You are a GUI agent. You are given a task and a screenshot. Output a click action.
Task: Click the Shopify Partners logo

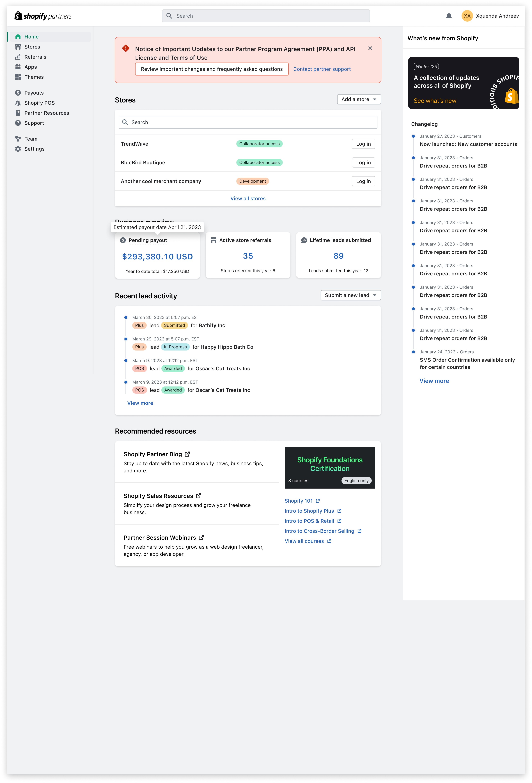pos(43,16)
